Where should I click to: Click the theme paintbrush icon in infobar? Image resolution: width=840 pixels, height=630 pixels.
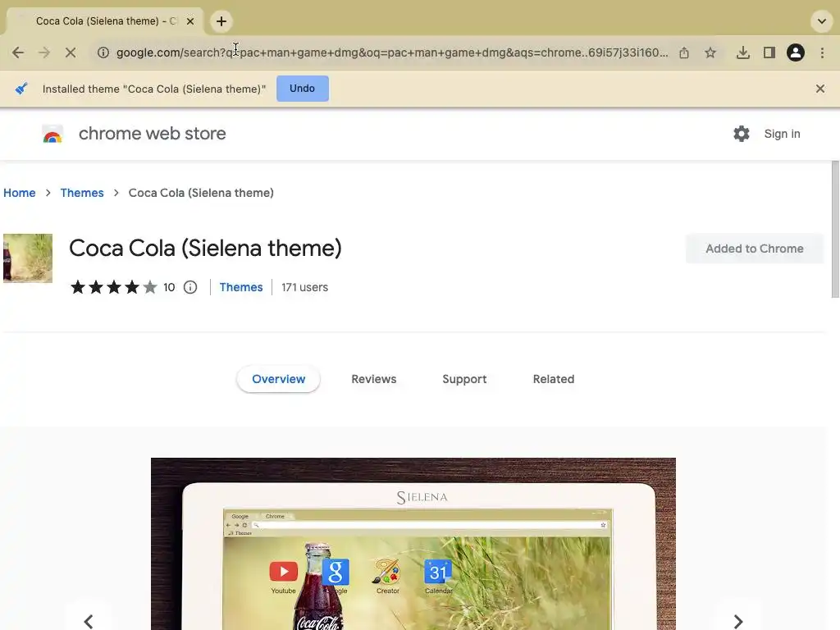click(21, 89)
